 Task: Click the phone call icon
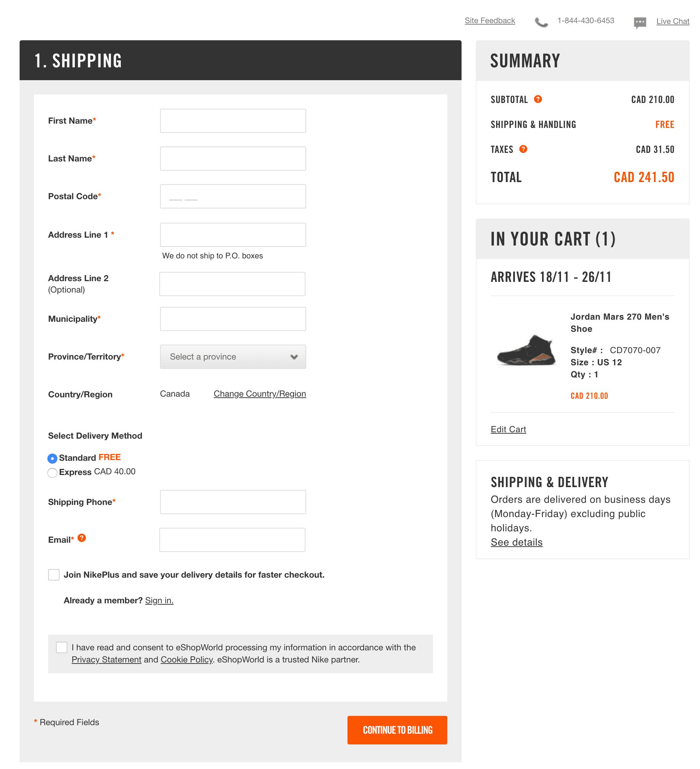pyautogui.click(x=541, y=21)
